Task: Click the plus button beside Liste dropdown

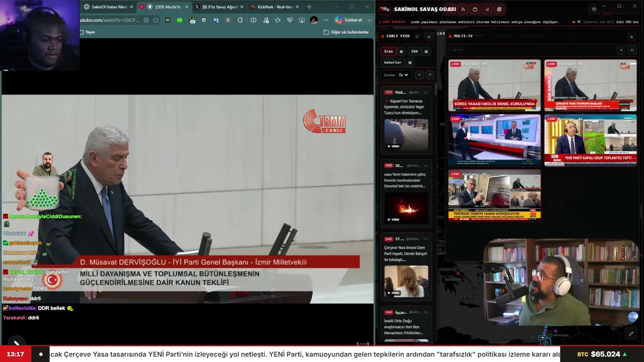Action: 419,75
